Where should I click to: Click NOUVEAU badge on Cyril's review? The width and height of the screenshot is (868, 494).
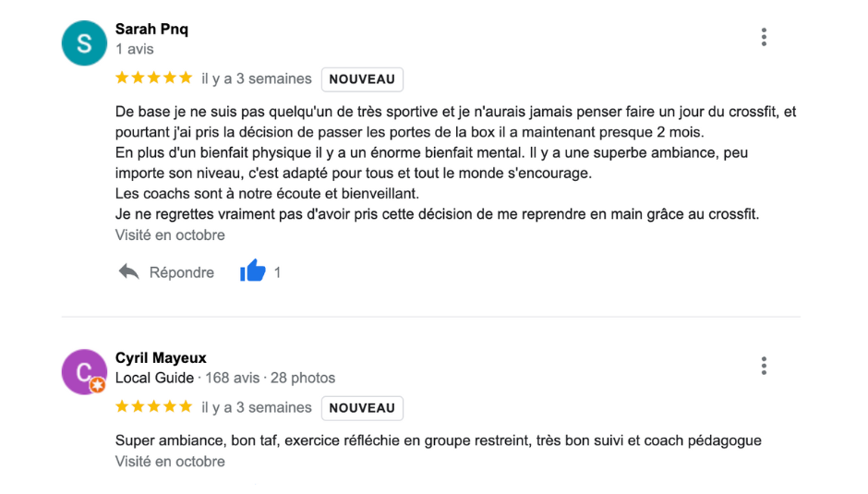(362, 408)
